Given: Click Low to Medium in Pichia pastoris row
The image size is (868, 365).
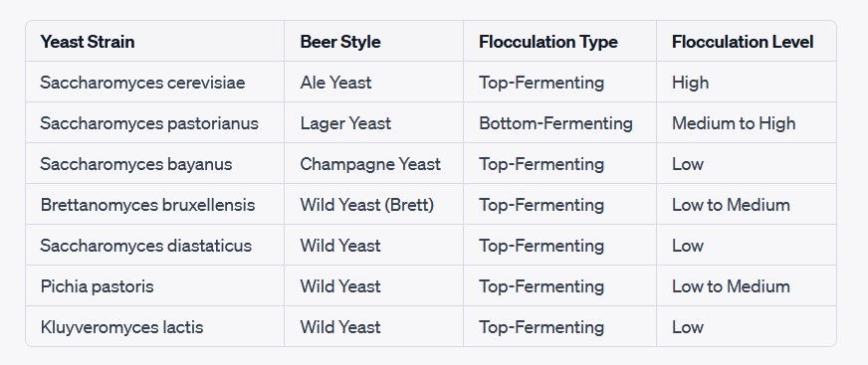Looking at the screenshot, I should point(747,285).
